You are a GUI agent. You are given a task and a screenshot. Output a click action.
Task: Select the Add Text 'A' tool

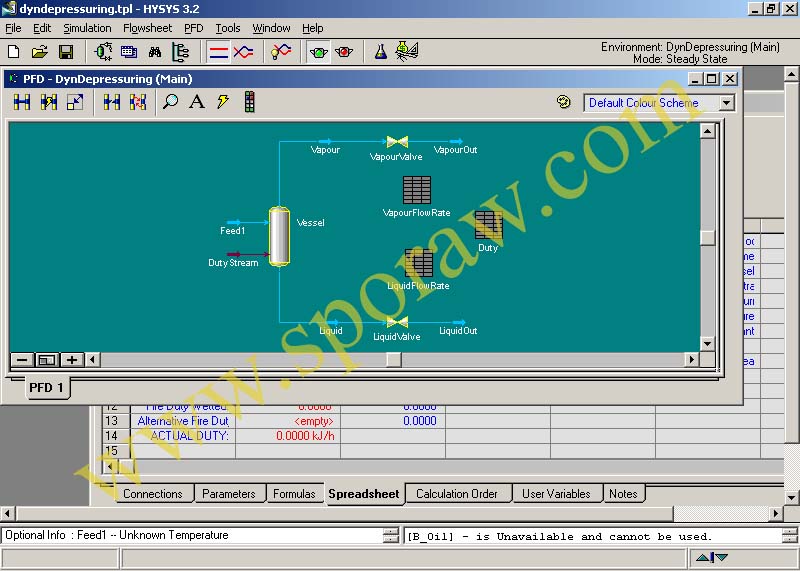coord(197,102)
